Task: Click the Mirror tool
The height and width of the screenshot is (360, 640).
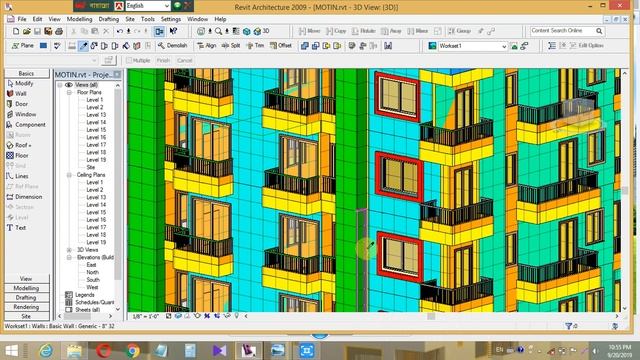Action: pos(418,31)
